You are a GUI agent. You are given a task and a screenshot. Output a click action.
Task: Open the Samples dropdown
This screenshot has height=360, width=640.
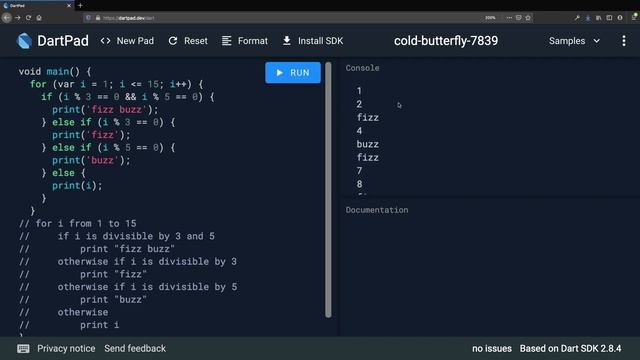tap(574, 41)
